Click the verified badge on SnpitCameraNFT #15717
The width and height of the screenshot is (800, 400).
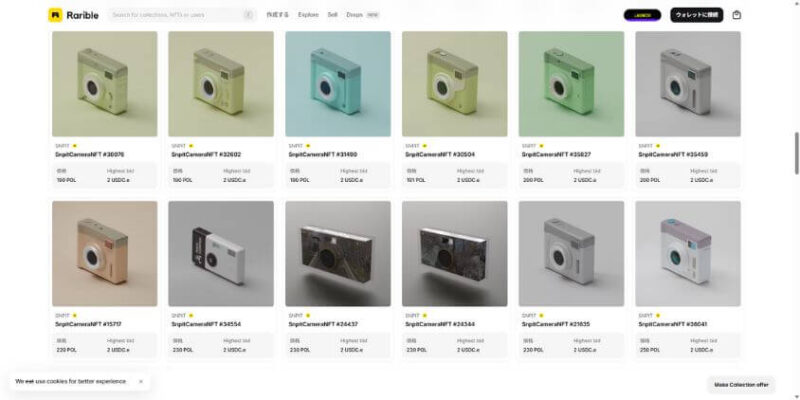[x=74, y=315]
